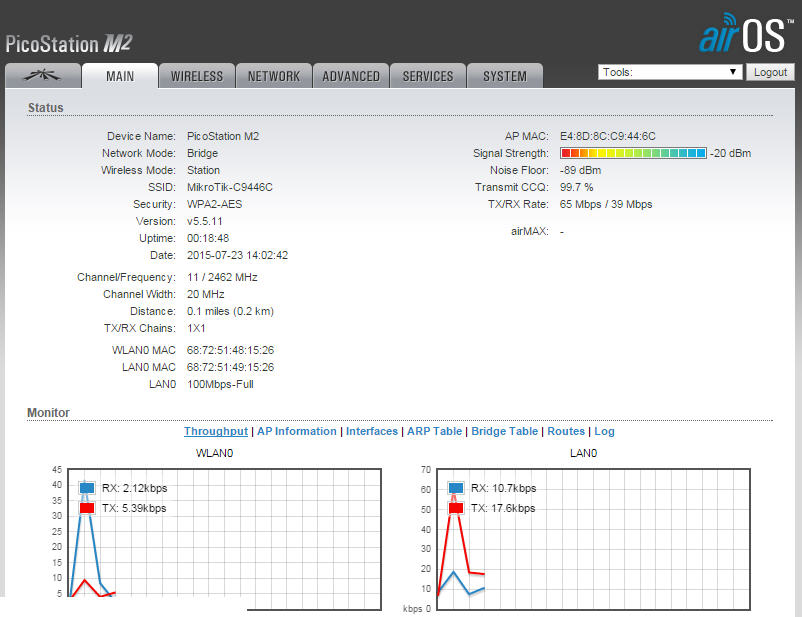802x617 pixels.
Task: Click the PicoStation M2 product logo
Action: click(69, 43)
